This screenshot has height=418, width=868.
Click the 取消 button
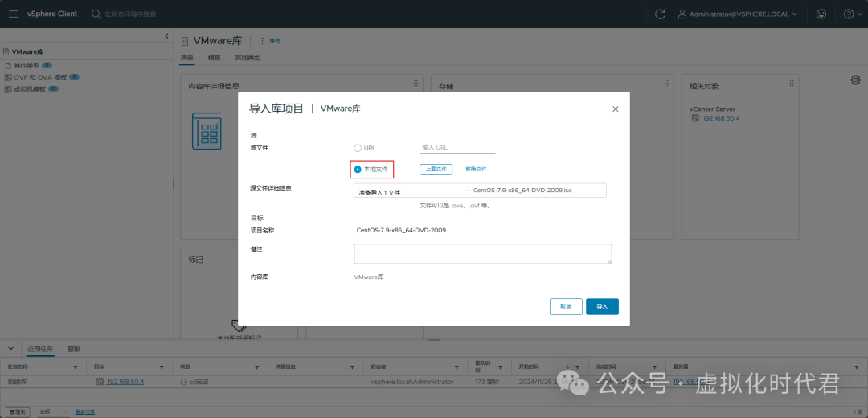click(x=566, y=306)
